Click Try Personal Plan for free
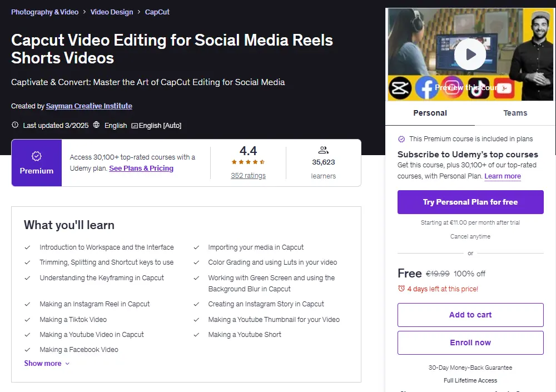The width and height of the screenshot is (556, 392). pos(470,202)
